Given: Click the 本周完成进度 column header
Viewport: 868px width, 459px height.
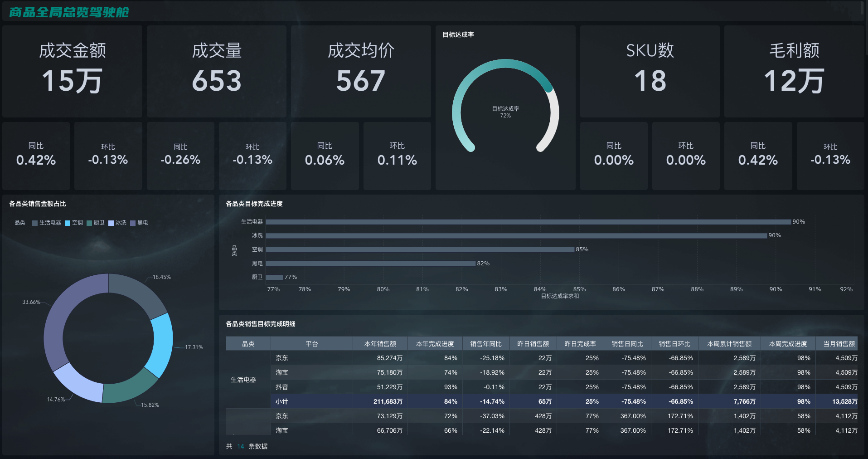Looking at the screenshot, I should 788,344.
